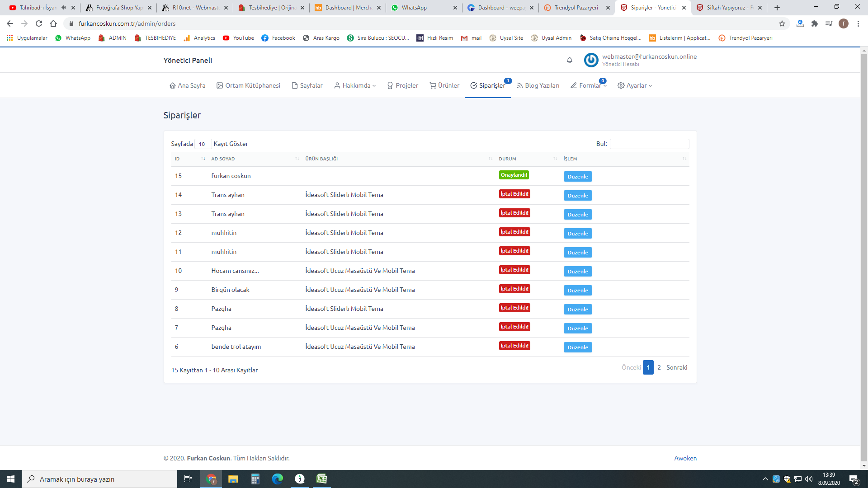Sort the table by Durum column

[x=527, y=159]
